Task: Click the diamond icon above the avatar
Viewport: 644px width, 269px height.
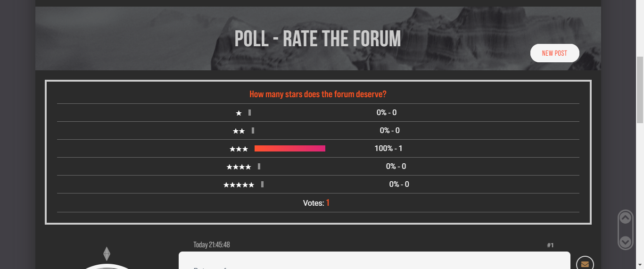Action: point(107,253)
